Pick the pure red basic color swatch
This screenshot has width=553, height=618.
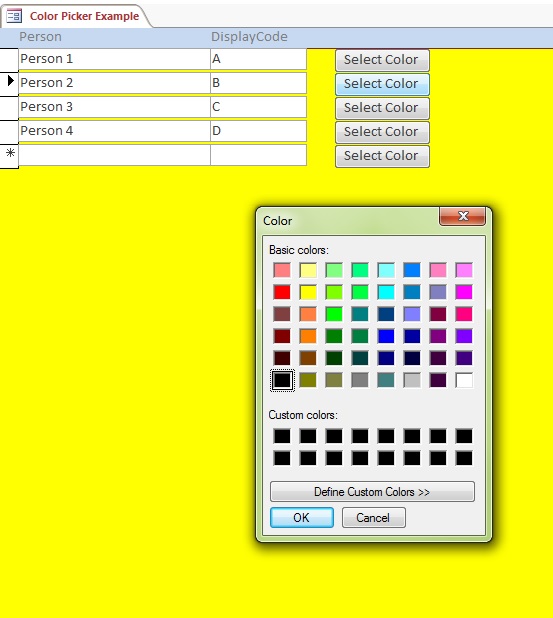coord(282,292)
